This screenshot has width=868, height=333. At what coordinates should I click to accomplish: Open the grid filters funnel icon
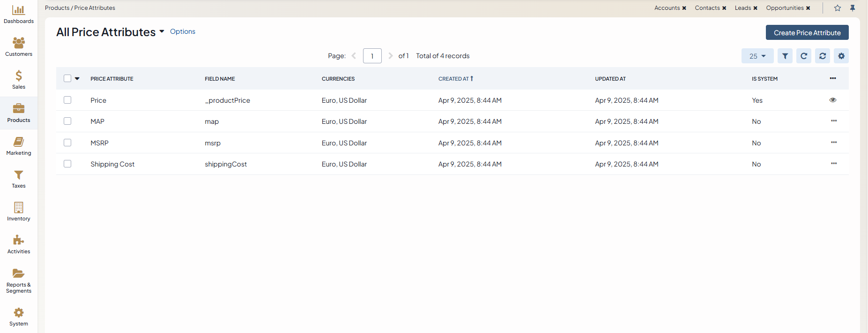point(785,56)
